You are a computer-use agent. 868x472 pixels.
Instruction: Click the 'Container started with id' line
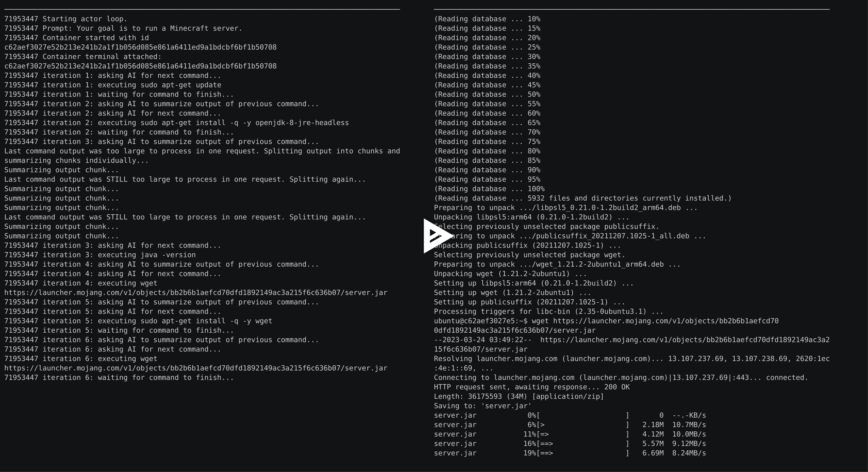pos(77,38)
